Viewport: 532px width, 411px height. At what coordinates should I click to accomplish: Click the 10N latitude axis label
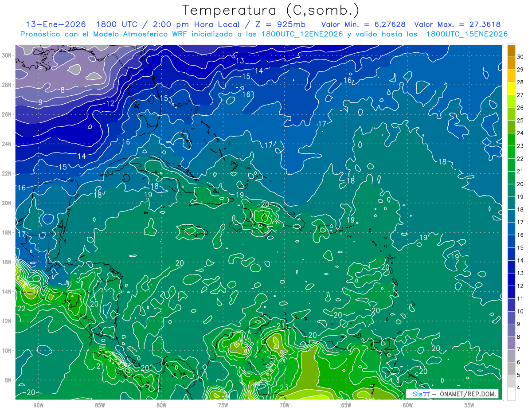[x=7, y=351]
